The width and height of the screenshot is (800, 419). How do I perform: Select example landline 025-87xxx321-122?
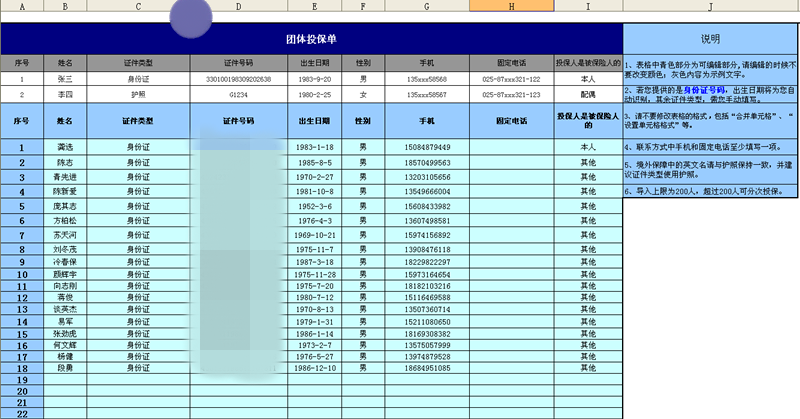(x=512, y=79)
